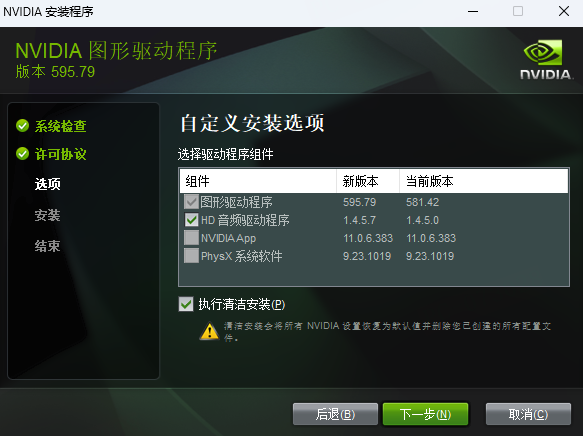Click the yellow warning triangle icon
Viewport: 583px width, 436px height.
(x=209, y=331)
